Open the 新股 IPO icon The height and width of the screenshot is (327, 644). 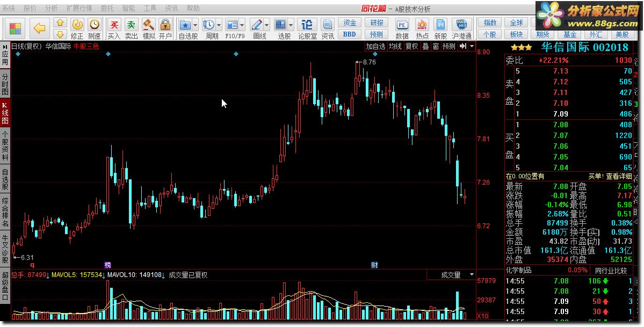440,29
